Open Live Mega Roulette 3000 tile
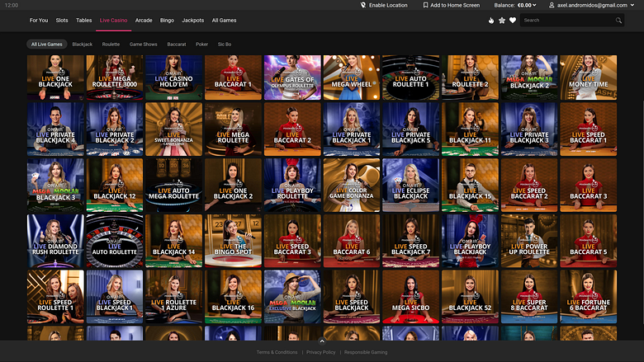Image resolution: width=644 pixels, height=362 pixels. (115, 78)
